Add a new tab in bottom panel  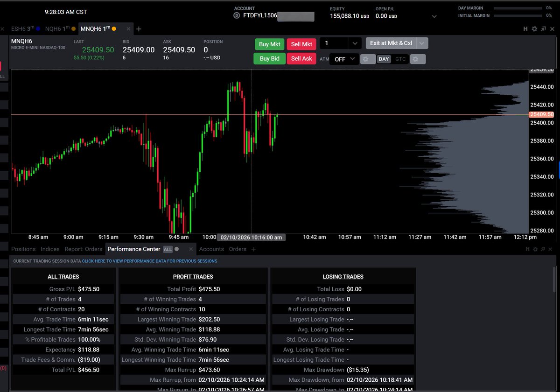(253, 249)
